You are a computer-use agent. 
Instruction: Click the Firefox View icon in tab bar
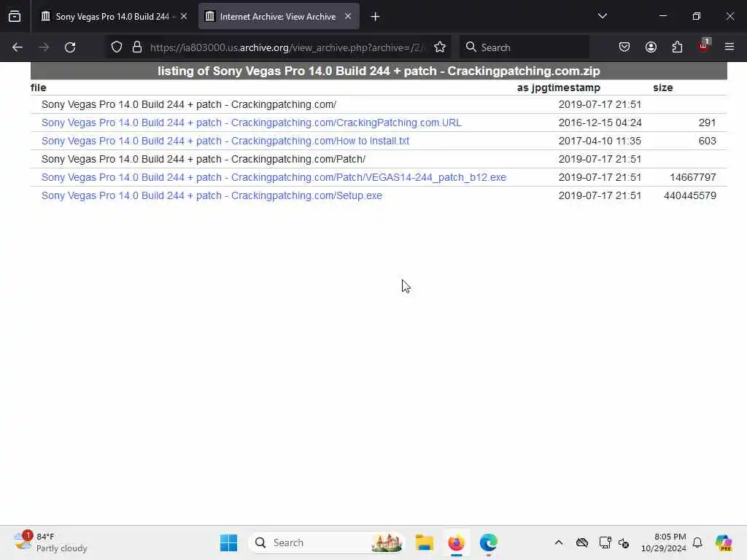[15, 17]
